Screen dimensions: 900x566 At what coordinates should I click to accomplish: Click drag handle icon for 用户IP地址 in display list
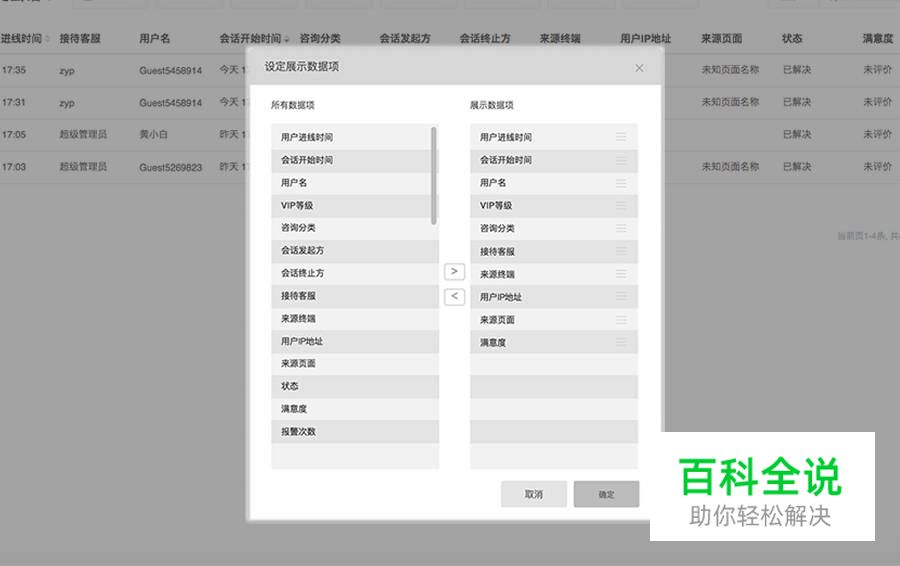621,297
